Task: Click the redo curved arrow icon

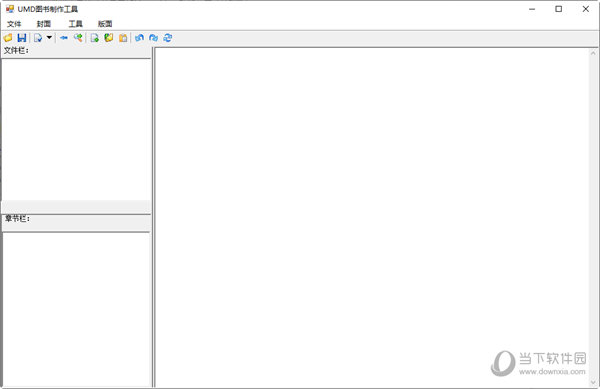Action: click(153, 38)
